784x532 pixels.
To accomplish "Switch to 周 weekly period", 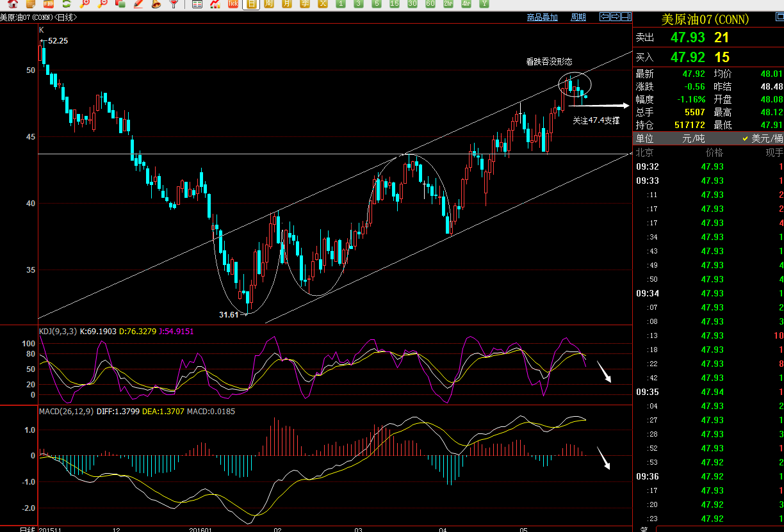I will coord(269,4).
